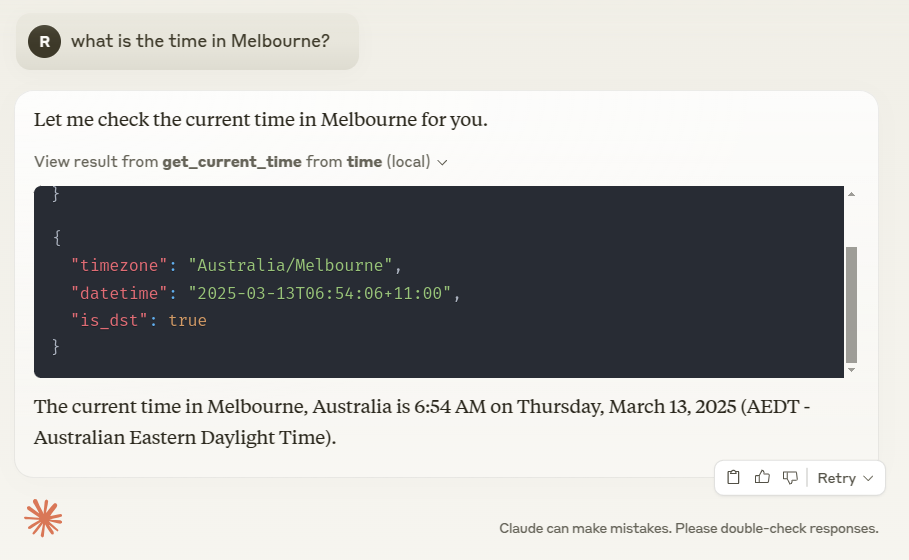The height and width of the screenshot is (560, 909).
Task: Click the Claude can make mistakes disclaimer
Action: (689, 529)
